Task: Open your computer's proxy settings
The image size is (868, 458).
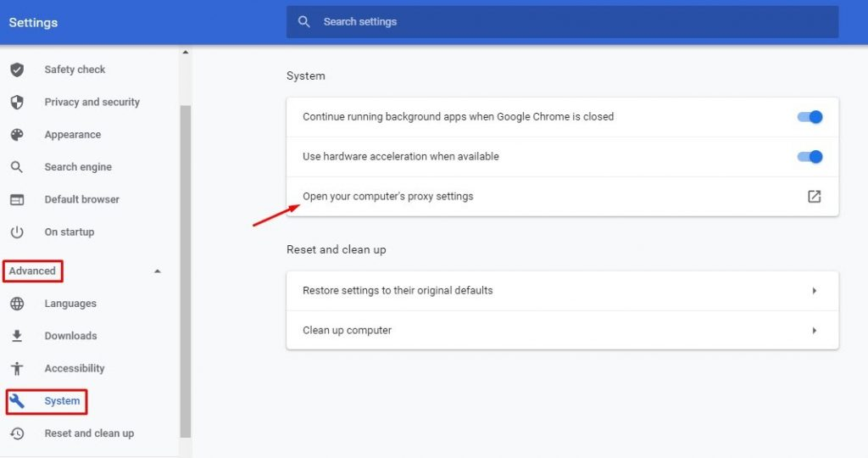Action: (x=563, y=197)
